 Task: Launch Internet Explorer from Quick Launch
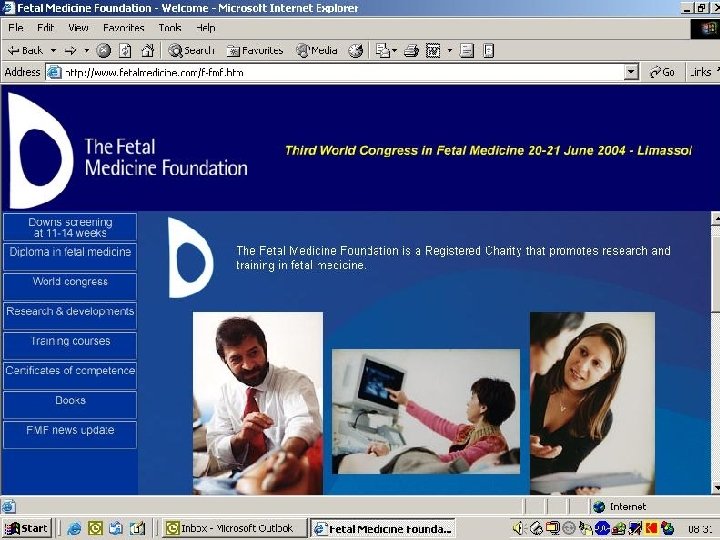pyautogui.click(x=73, y=529)
